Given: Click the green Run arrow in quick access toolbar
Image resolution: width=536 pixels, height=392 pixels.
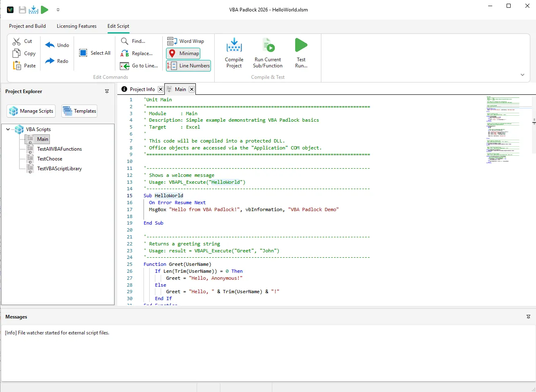Looking at the screenshot, I should point(45,9).
